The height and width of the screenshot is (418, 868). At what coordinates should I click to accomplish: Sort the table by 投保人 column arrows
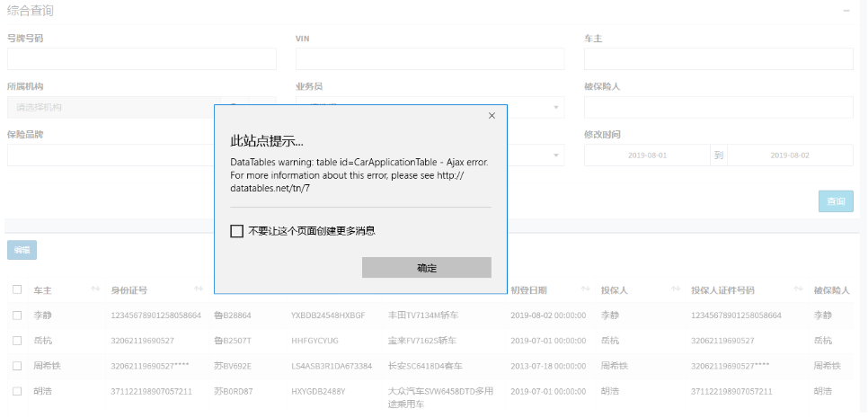click(x=676, y=289)
